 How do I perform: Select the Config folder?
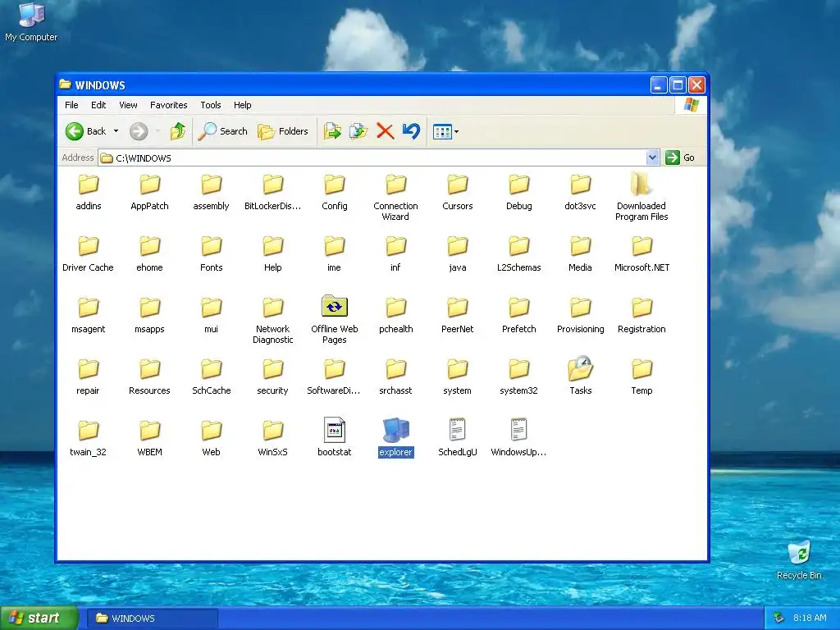tap(335, 184)
